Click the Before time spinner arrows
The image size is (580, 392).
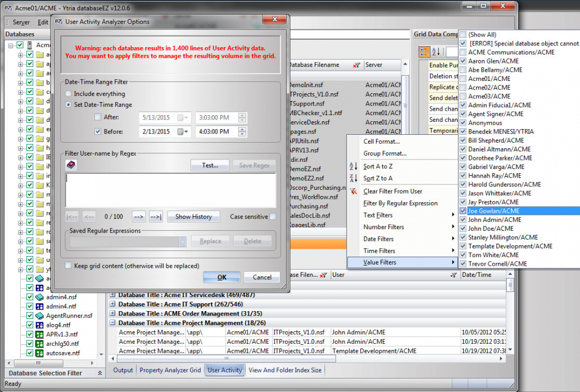pos(242,131)
